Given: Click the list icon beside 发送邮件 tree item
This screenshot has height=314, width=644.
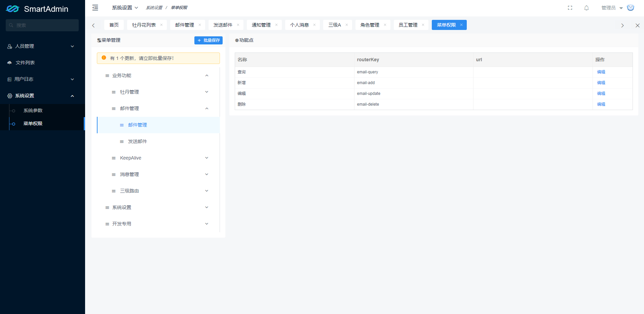Looking at the screenshot, I should coord(122,142).
